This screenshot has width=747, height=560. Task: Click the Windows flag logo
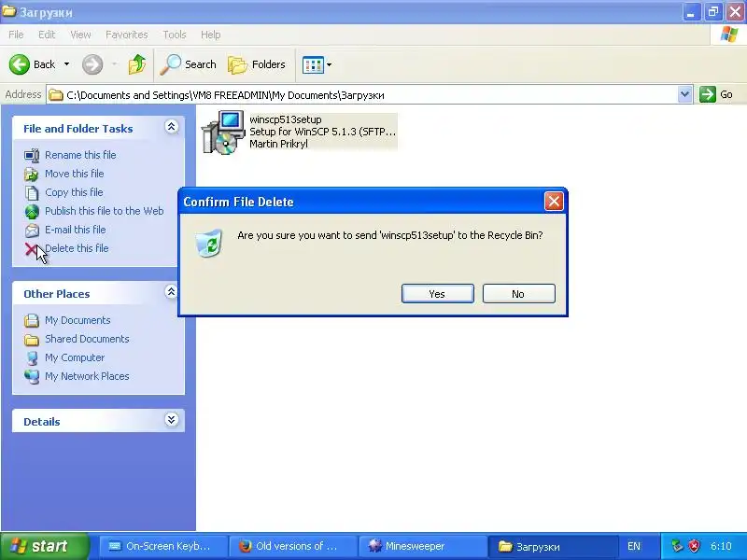(x=729, y=35)
